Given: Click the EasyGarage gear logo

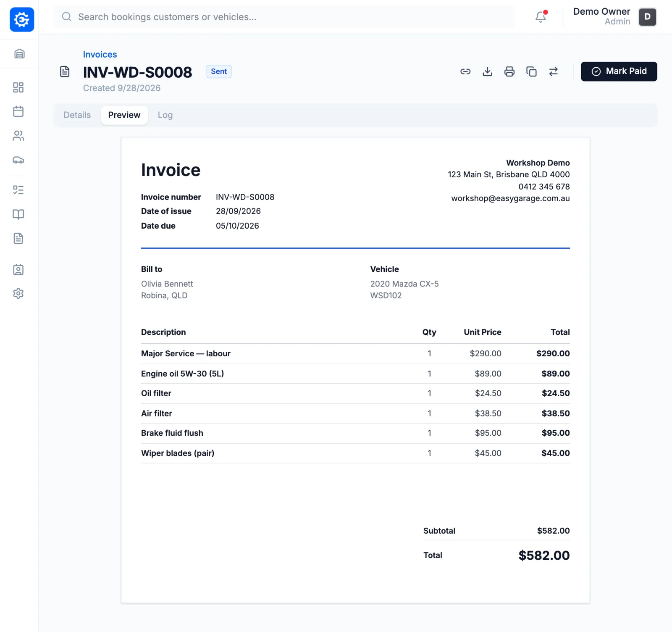Looking at the screenshot, I should tap(22, 19).
